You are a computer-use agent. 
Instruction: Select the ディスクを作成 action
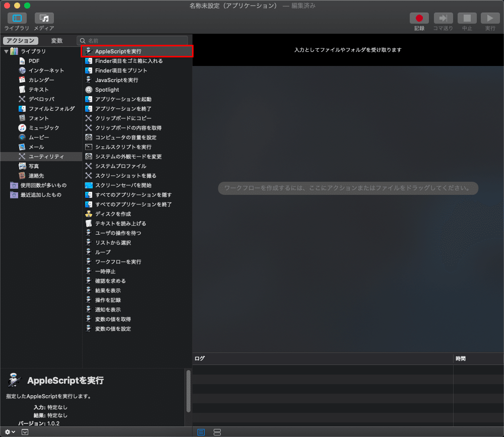pyautogui.click(x=137, y=214)
